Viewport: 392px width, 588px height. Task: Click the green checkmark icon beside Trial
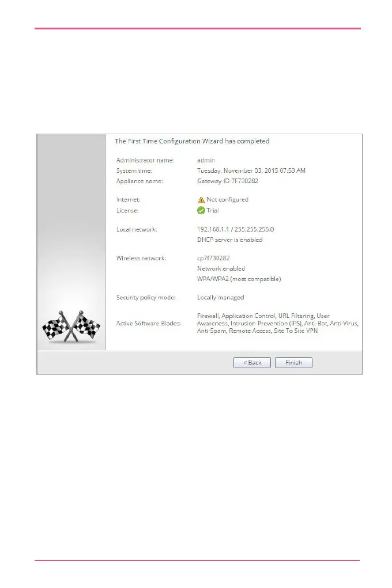[x=201, y=210]
